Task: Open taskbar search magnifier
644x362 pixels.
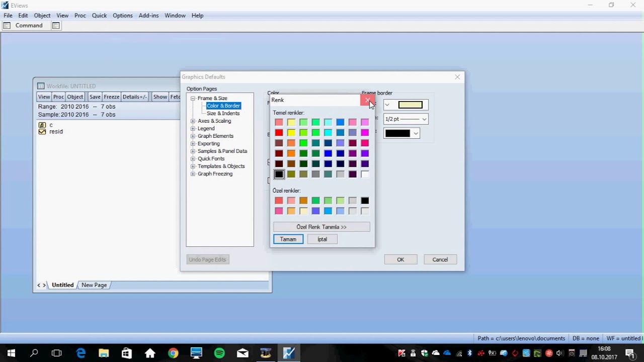Action: (x=34, y=353)
